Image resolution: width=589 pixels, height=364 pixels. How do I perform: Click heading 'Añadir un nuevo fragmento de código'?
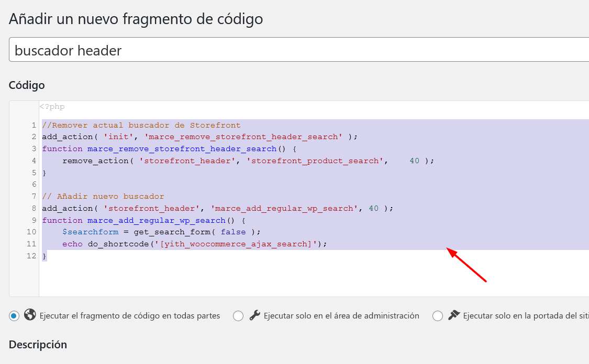point(136,19)
